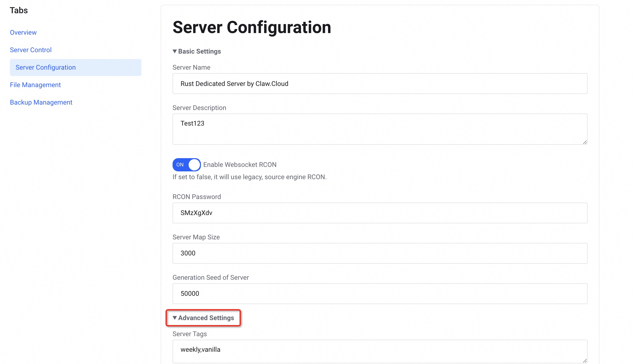Screen dimensions: 633x364
Task: Turn off the Websocket RCON switch
Action: [186, 165]
